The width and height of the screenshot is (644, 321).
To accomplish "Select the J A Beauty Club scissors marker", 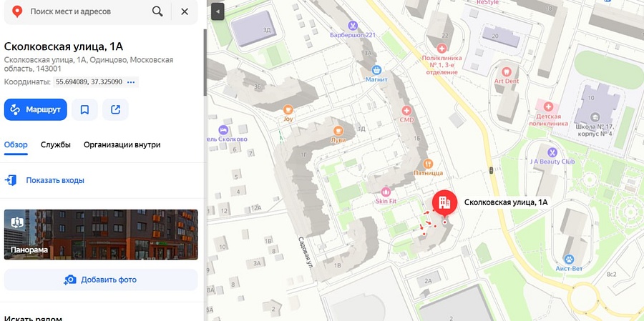I will (x=552, y=152).
